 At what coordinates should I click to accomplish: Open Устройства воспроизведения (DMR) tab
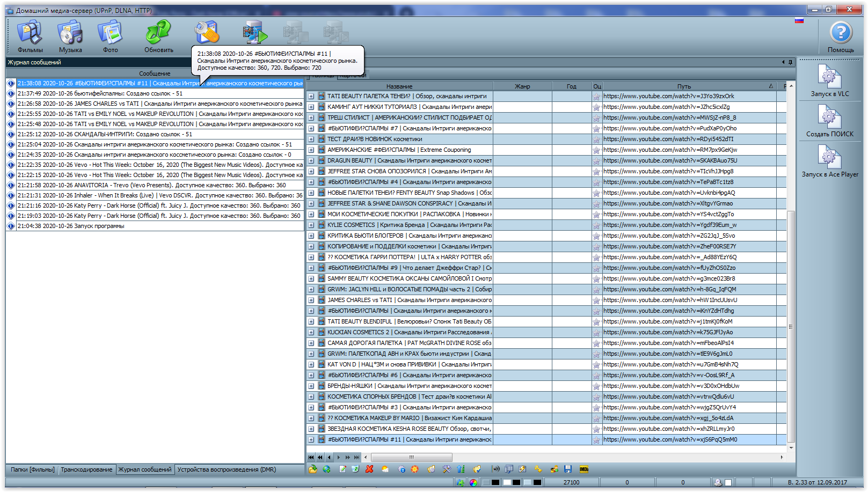click(227, 470)
